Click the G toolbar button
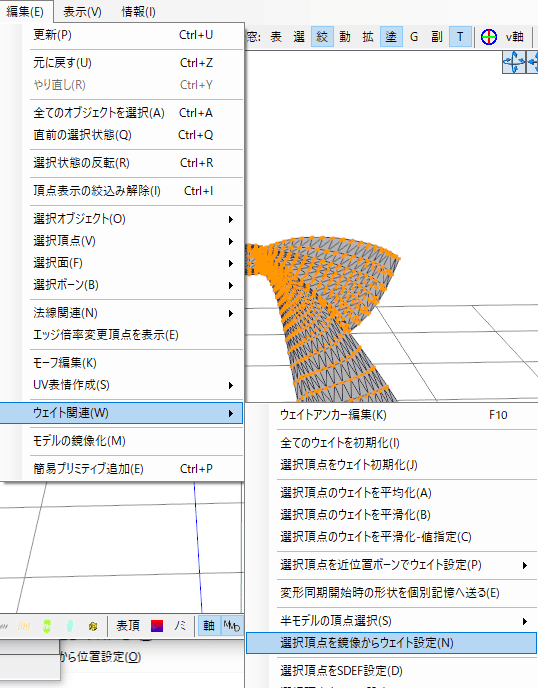Screen dimensions: 538x688 (414, 37)
